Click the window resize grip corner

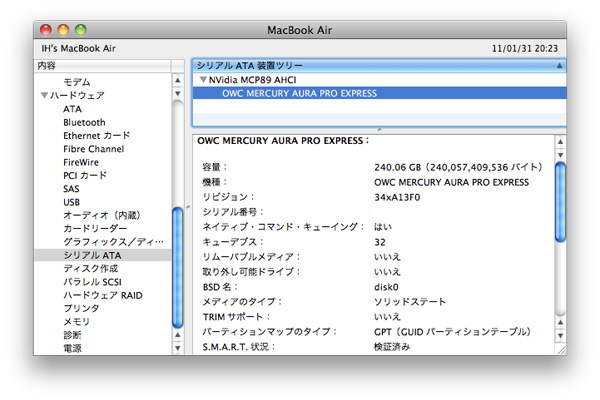click(562, 350)
